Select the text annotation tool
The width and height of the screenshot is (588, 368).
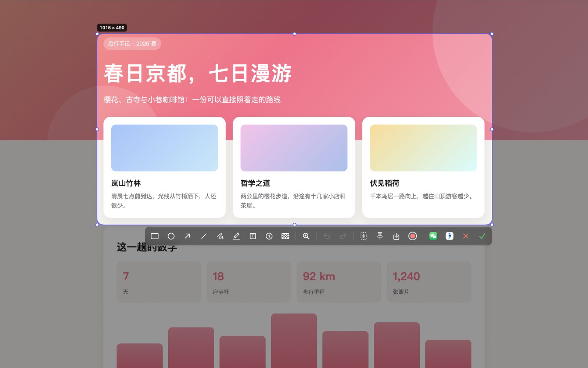(x=253, y=236)
